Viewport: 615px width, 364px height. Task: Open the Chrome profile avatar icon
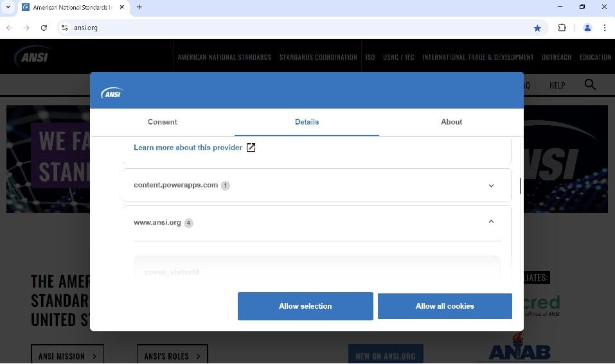pyautogui.click(x=587, y=28)
